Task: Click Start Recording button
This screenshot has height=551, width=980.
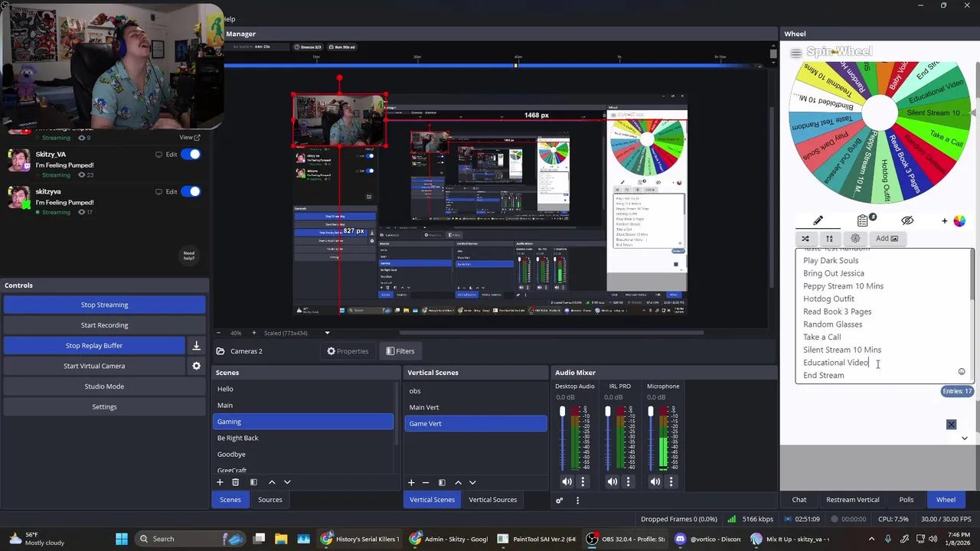Action: pyautogui.click(x=105, y=325)
